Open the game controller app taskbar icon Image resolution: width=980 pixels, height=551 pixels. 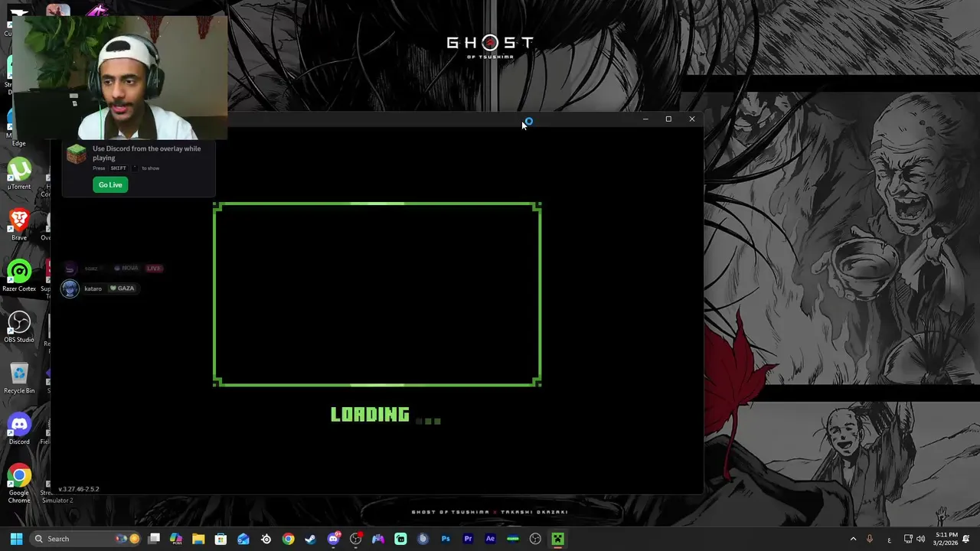tap(378, 539)
